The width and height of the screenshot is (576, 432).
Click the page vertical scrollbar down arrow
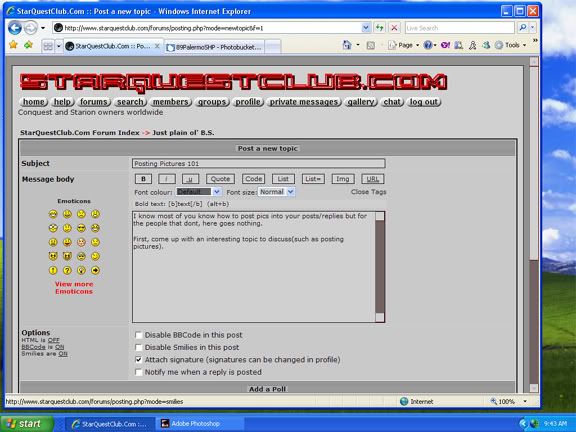(x=534, y=388)
